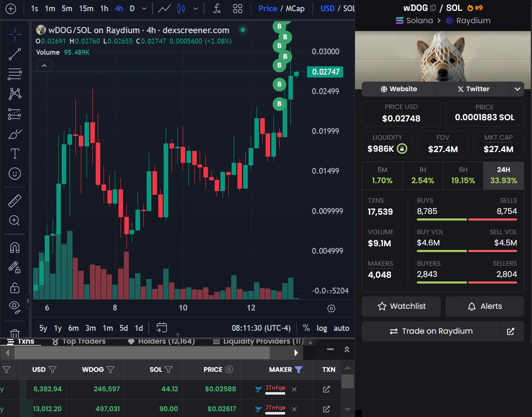The height and width of the screenshot is (417, 532).
Task: Toggle auto scale on the chart
Action: coord(341,328)
